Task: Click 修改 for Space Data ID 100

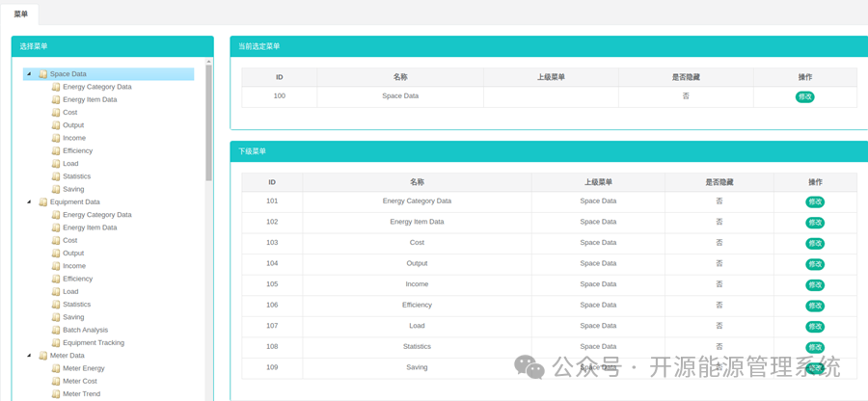Action: (805, 96)
